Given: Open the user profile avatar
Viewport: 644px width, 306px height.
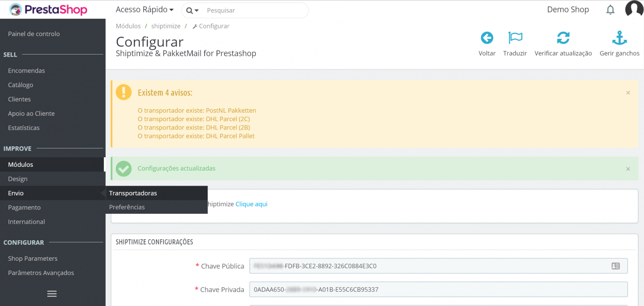Looking at the screenshot, I should 634,9.
